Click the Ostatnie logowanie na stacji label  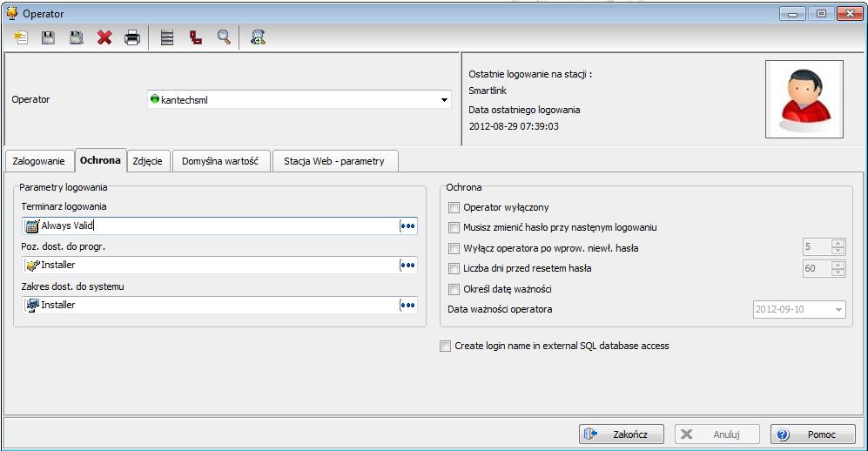tap(530, 74)
